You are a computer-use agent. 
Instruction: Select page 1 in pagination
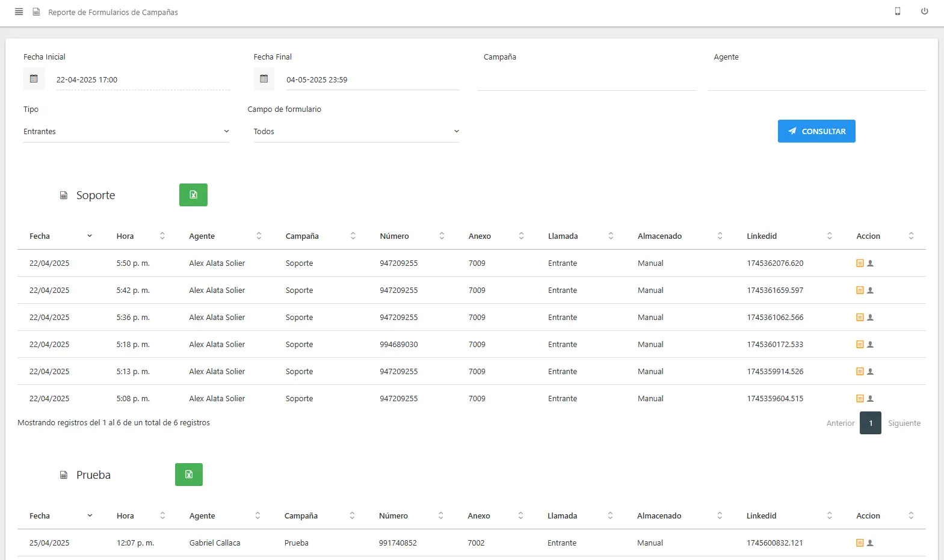pos(871,423)
